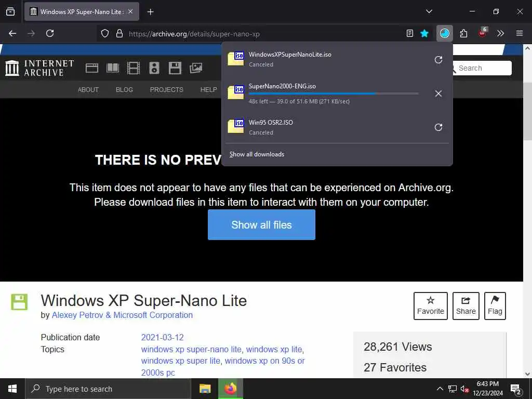Open the ABOUT menu item

click(x=88, y=89)
